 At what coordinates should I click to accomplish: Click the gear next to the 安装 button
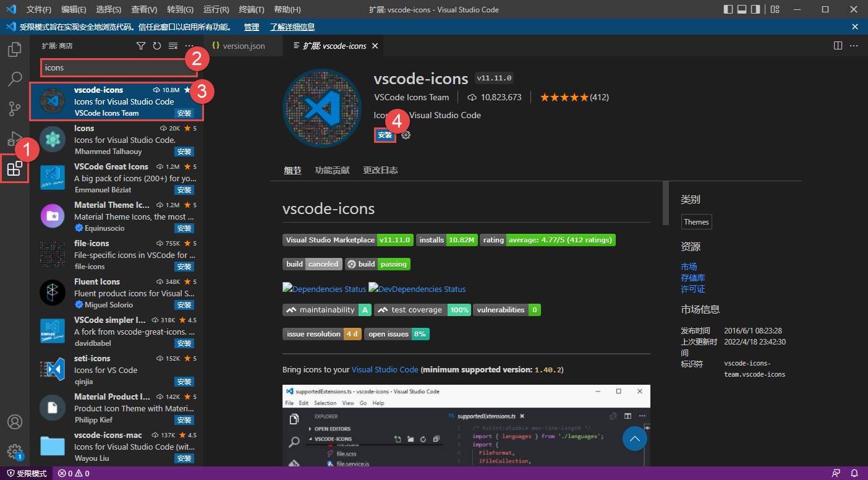pyautogui.click(x=406, y=135)
